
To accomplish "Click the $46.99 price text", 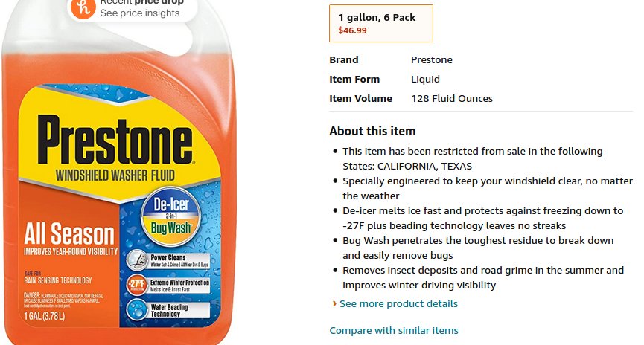I will [x=352, y=30].
